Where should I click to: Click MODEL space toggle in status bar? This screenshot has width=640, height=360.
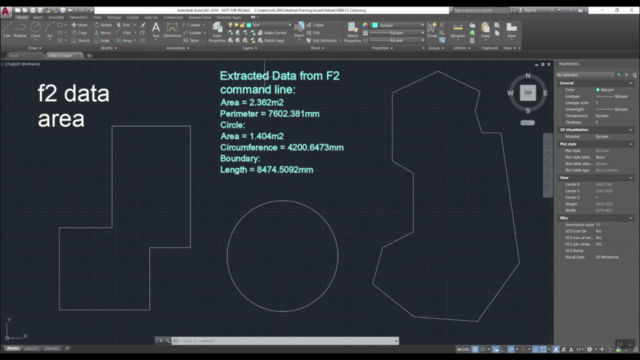pyautogui.click(x=463, y=349)
